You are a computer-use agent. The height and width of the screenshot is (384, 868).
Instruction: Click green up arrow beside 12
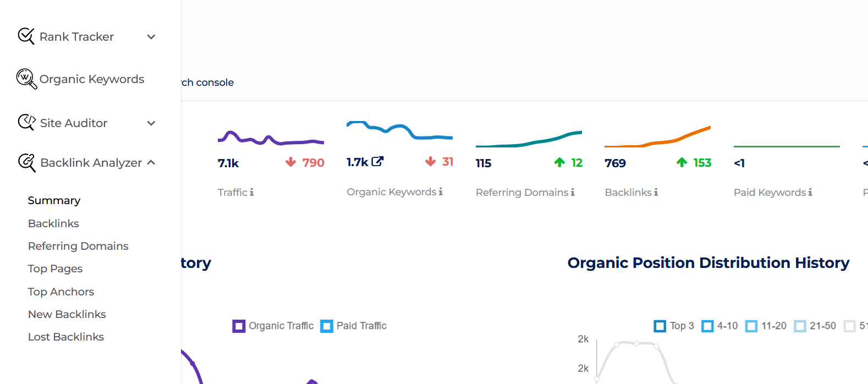pos(559,162)
